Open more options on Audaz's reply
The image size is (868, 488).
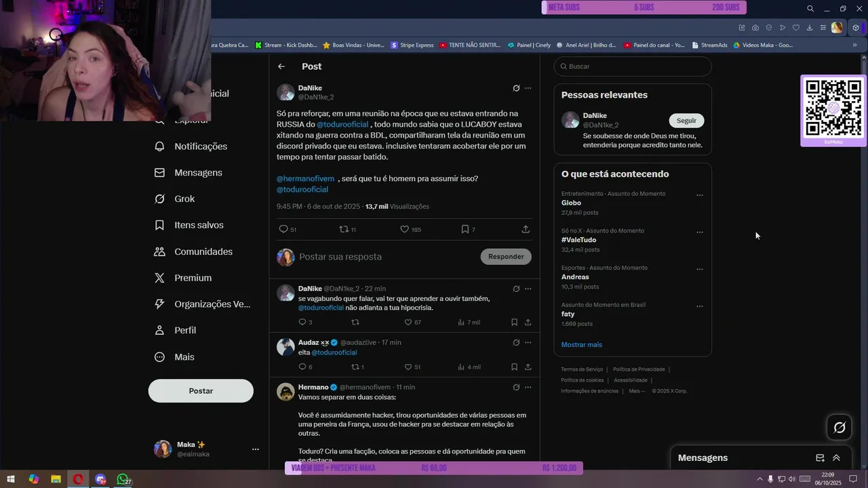click(528, 342)
